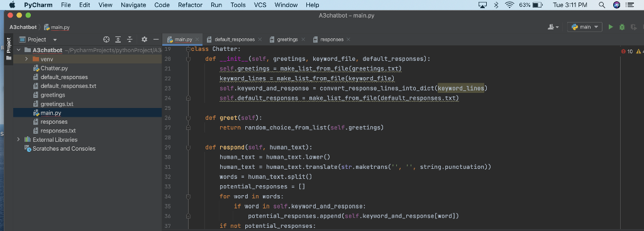The height and width of the screenshot is (231, 644).
Task: Expand the venv folder
Action: [26, 60]
